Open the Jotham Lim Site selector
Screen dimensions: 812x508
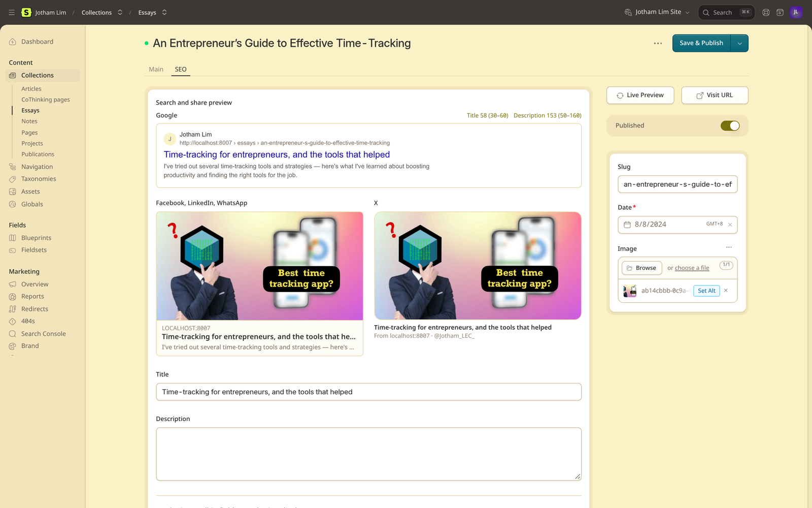click(x=657, y=12)
